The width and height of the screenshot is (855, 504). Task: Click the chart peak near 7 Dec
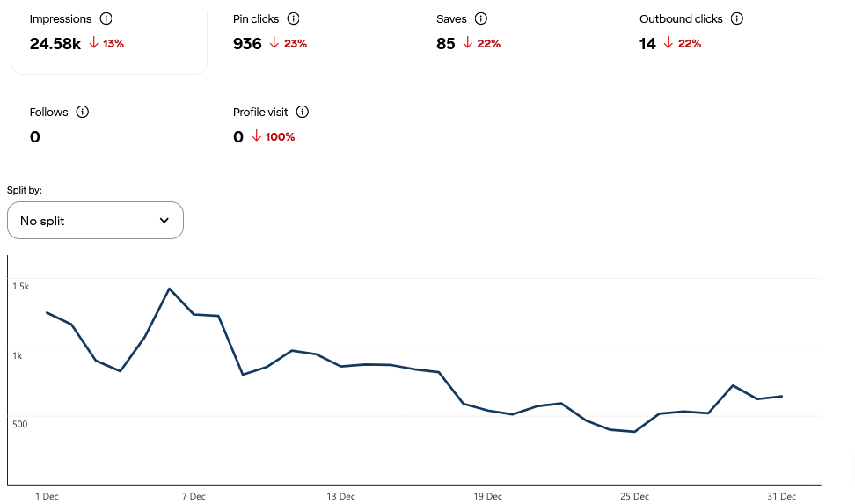pos(169,289)
